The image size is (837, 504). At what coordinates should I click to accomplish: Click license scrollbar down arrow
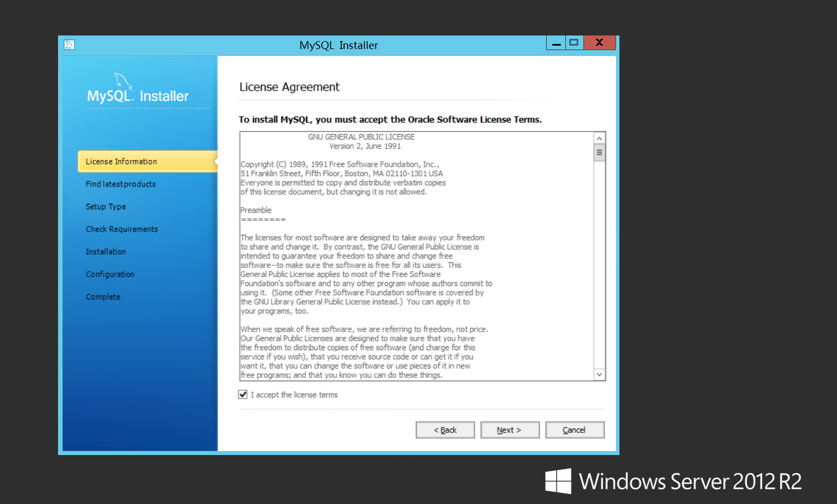pyautogui.click(x=600, y=374)
